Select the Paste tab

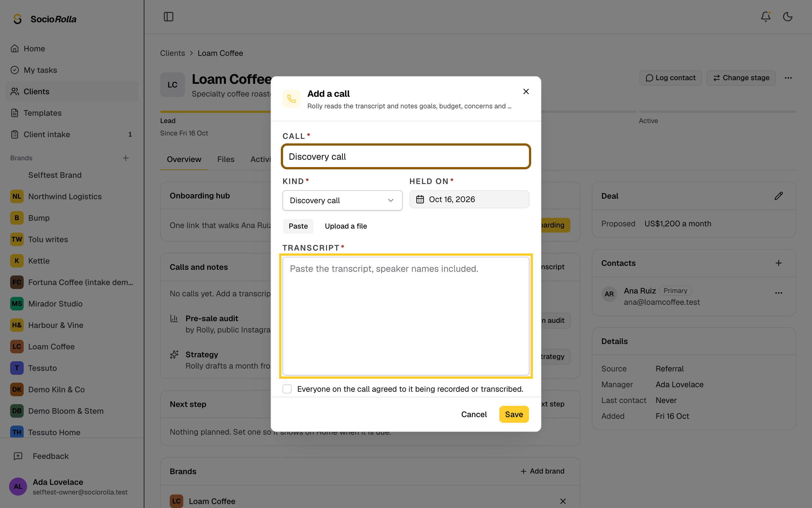298,226
